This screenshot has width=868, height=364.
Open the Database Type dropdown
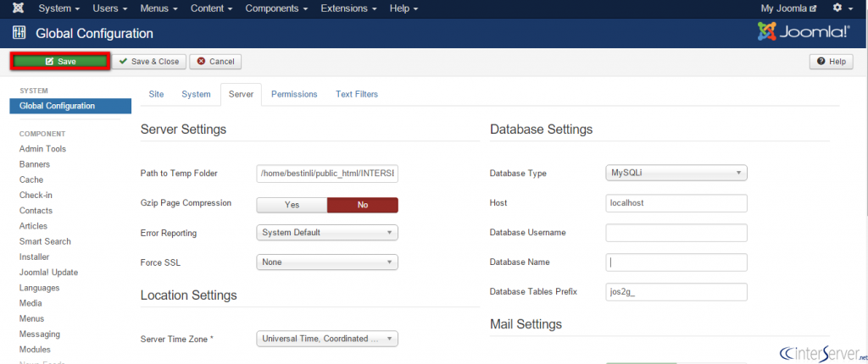[676, 174]
